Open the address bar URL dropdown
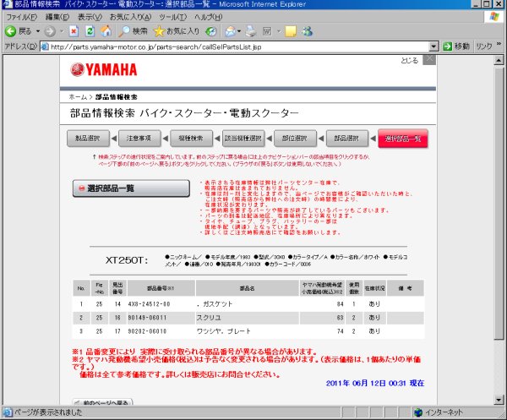This screenshot has width=507, height=420. pos(433,46)
